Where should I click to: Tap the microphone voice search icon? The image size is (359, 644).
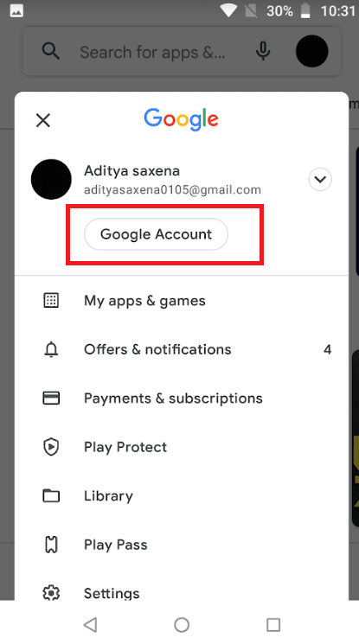tap(263, 51)
